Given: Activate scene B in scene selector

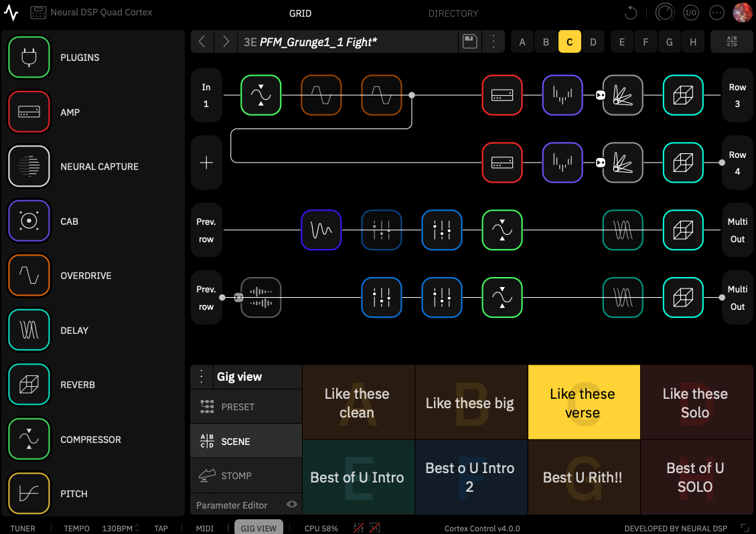Looking at the screenshot, I should pyautogui.click(x=546, y=42).
